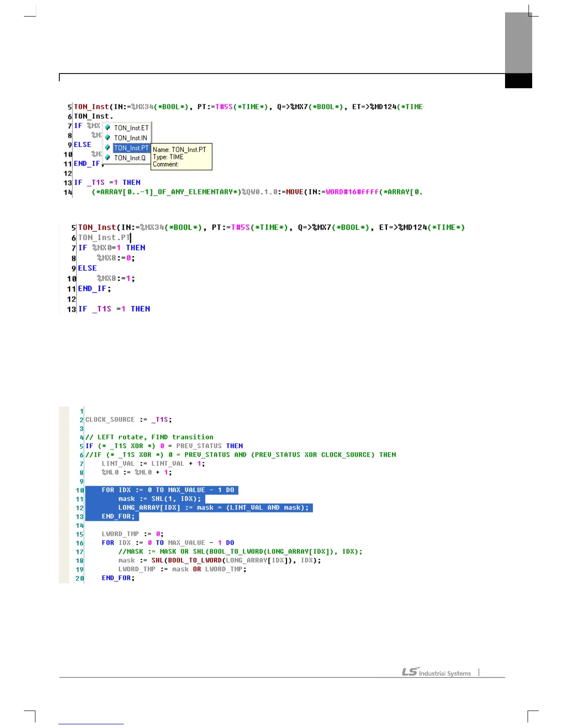
Task: Click commented '//MASK := MASK OR SHL' line
Action: [241, 552]
